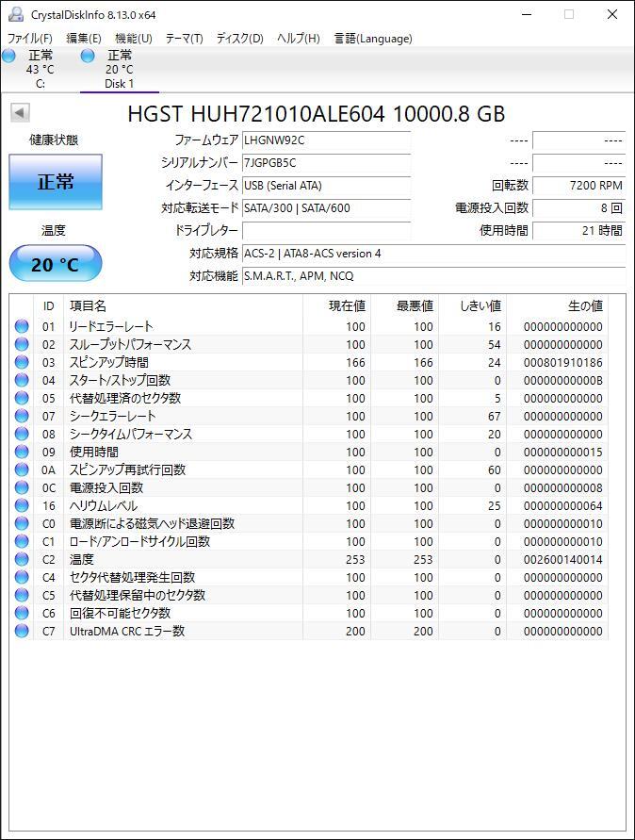Screen dimensions: 635x840
Task: Click status orb for 回復不可能セクタ数 row
Action: tap(22, 613)
